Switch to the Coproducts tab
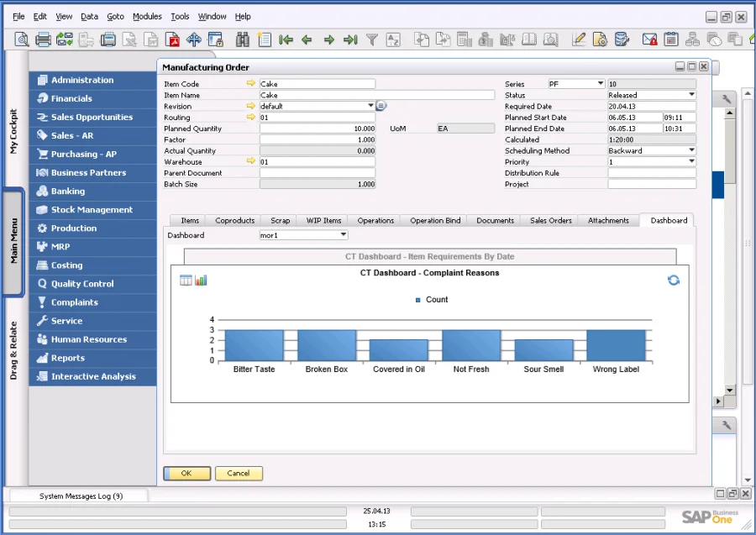 (x=235, y=220)
